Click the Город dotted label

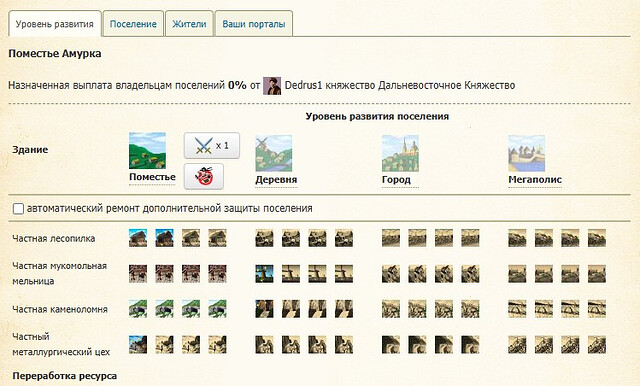[396, 180]
